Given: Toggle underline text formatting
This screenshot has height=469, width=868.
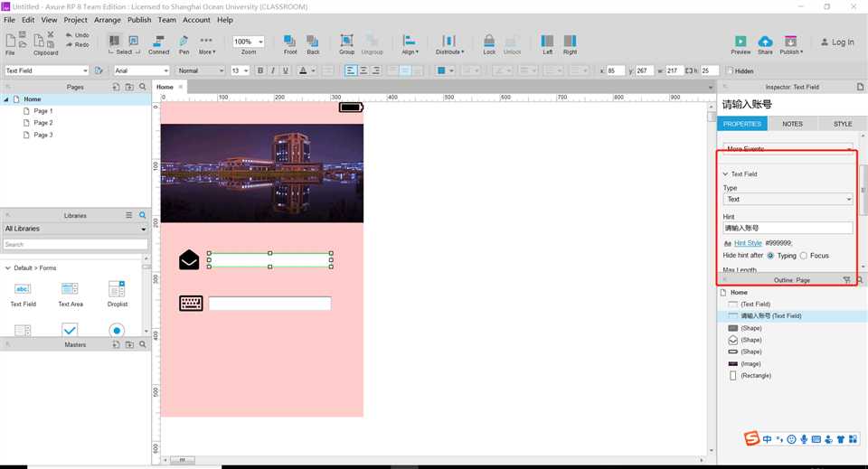Looking at the screenshot, I should [x=286, y=70].
